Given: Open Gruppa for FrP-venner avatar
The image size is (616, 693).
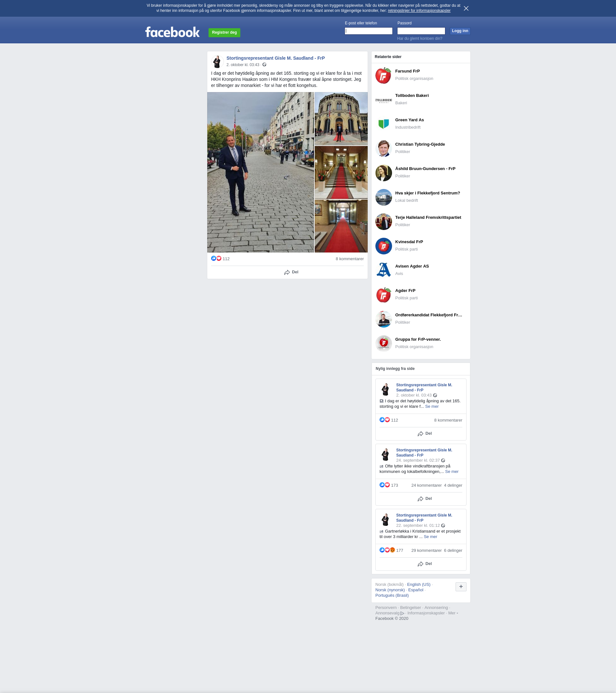Looking at the screenshot, I should tap(383, 344).
